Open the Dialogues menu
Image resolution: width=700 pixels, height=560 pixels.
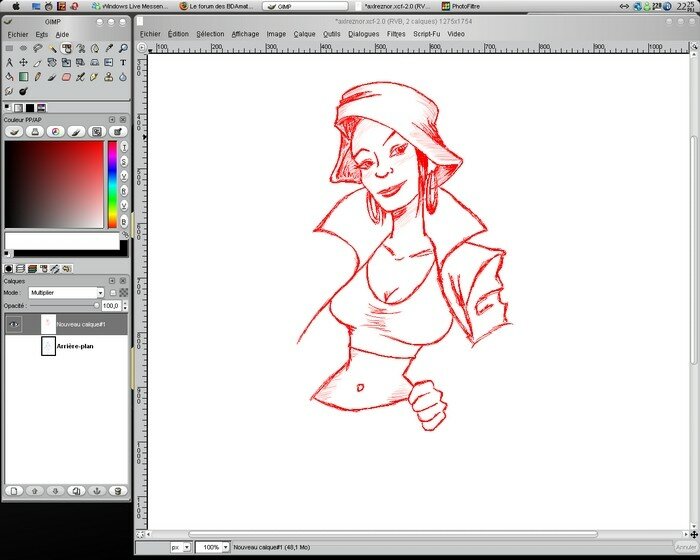363,34
